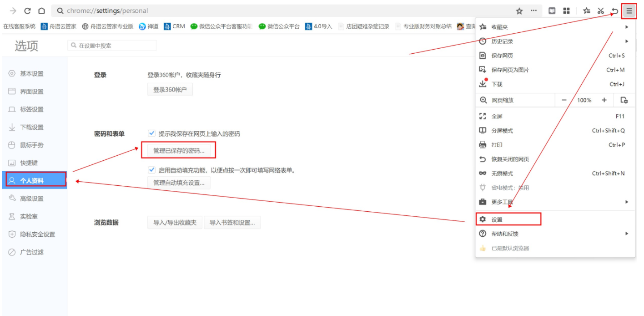The width and height of the screenshot is (644, 316).
Task: Click the hamburger main menu icon
Action: [629, 11]
